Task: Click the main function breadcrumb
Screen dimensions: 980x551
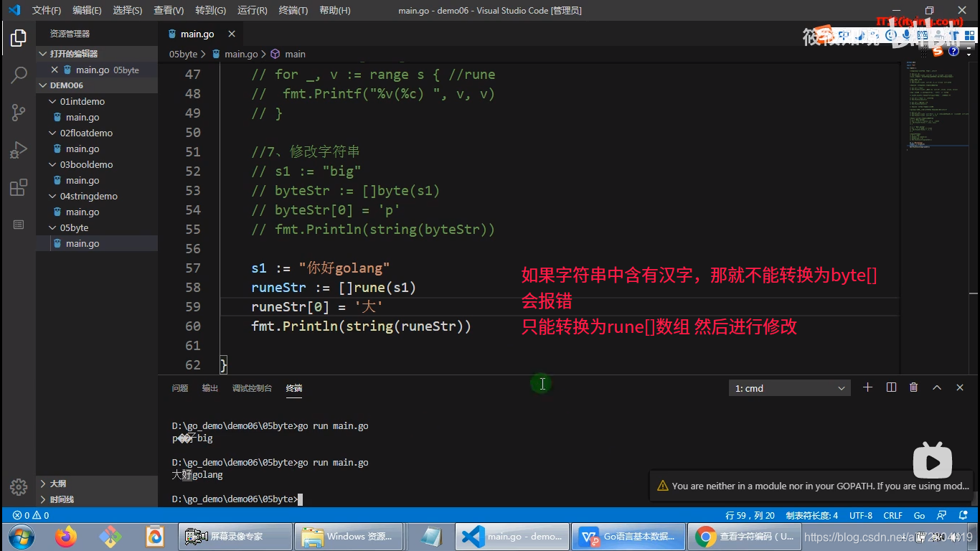Action: tap(288, 54)
